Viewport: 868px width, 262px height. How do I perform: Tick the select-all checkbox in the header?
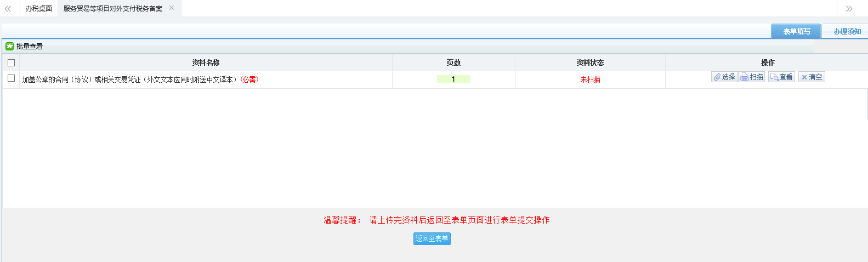point(11,63)
